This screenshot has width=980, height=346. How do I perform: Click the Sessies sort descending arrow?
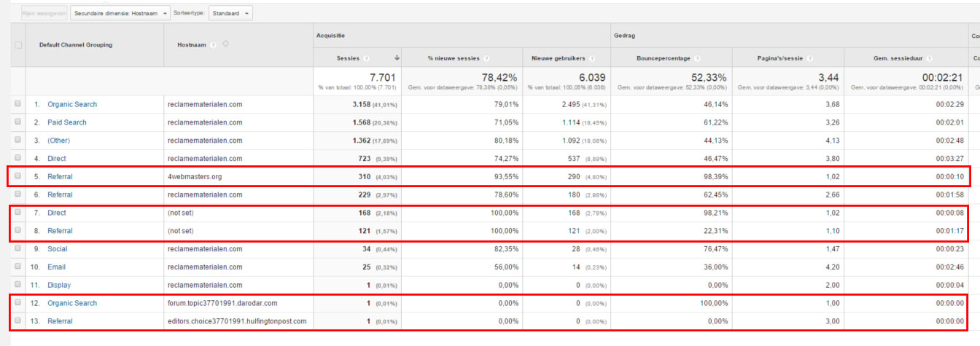pyautogui.click(x=397, y=58)
